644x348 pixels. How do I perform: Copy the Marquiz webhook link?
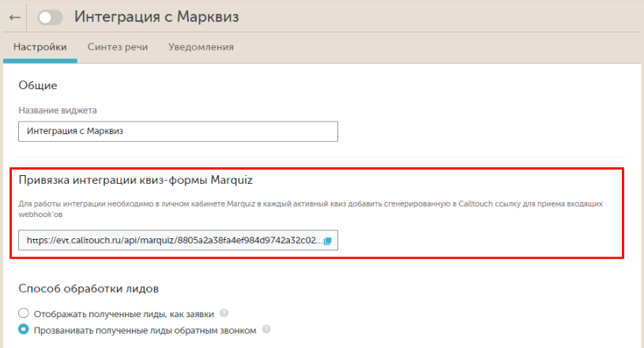(328, 240)
